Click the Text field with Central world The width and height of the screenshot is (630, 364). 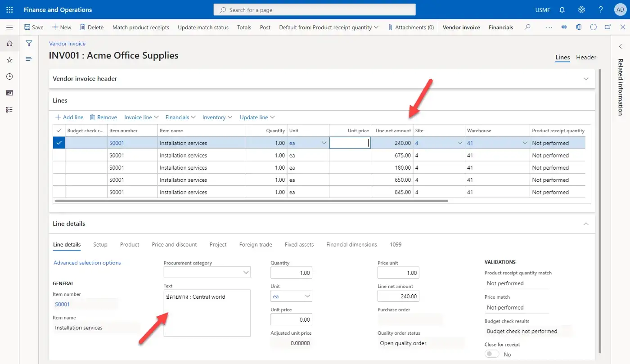tap(207, 313)
